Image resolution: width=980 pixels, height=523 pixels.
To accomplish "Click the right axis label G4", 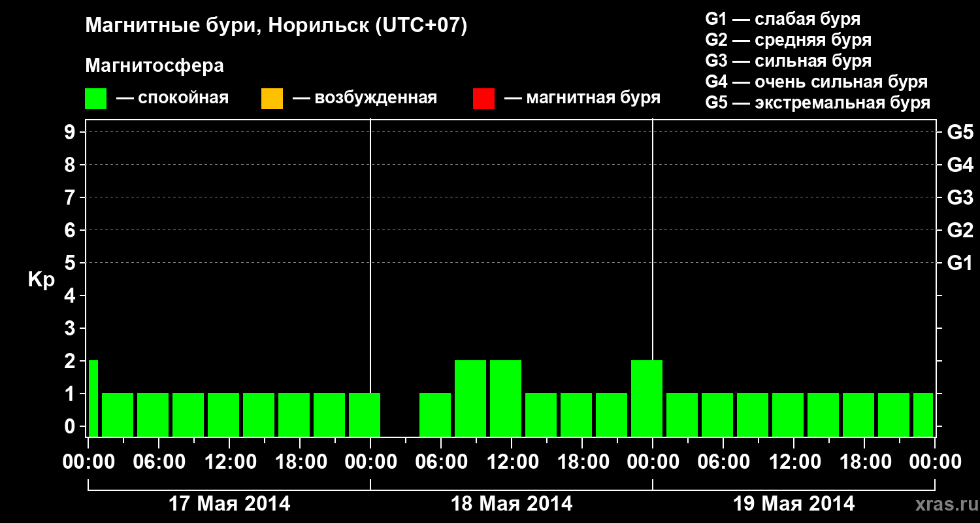I will (x=960, y=165).
